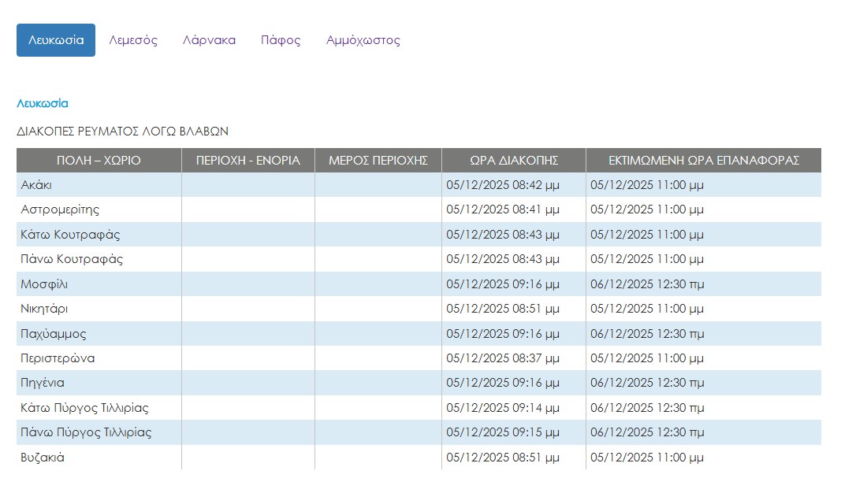Click the Αστρομερίτης row name
This screenshot has width=841, height=504.
click(60, 209)
